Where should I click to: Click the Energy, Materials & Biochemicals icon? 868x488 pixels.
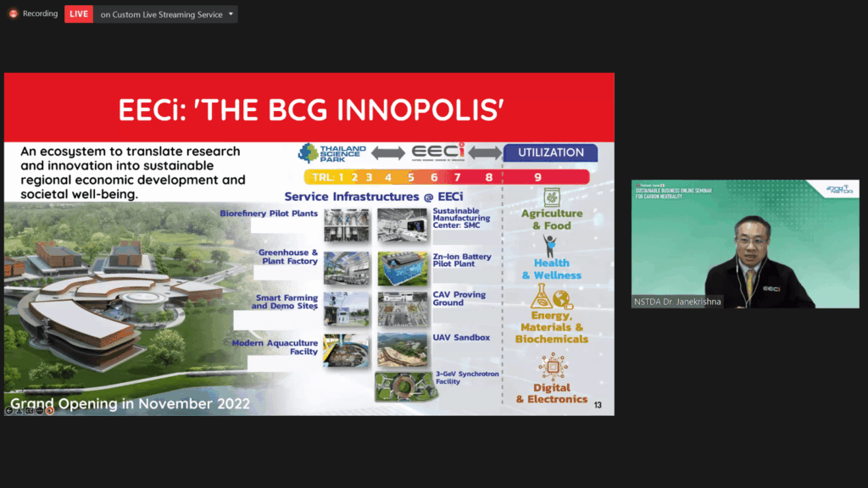click(552, 297)
